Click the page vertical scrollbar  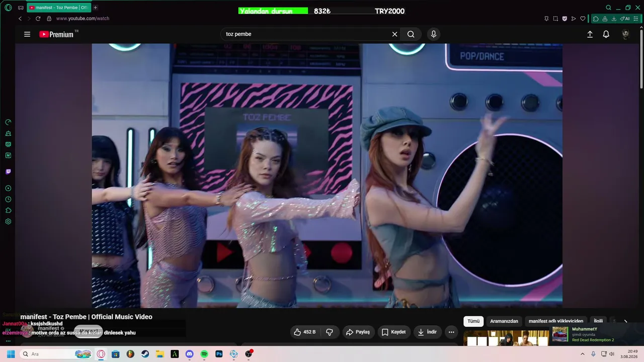pos(641,60)
